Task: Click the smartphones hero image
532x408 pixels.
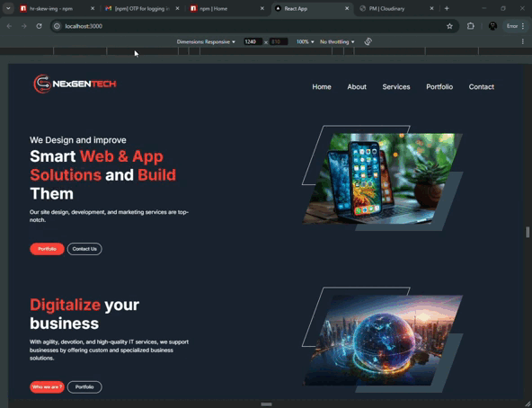Action: [383, 179]
